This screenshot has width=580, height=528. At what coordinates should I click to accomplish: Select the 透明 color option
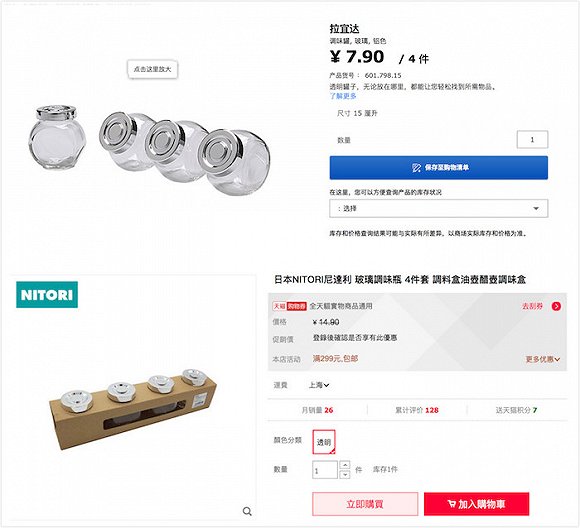point(324,442)
